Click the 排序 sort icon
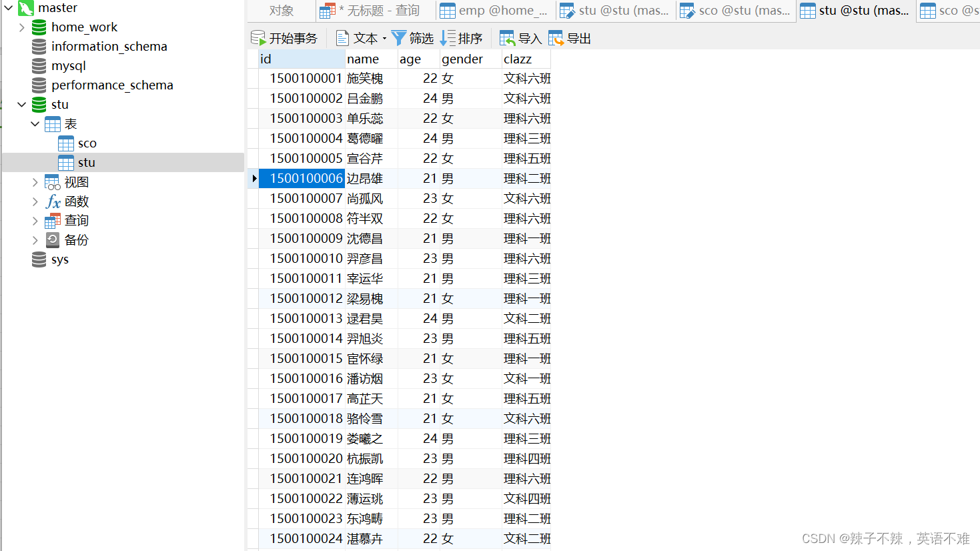This screenshot has height=551, width=980. pyautogui.click(x=448, y=39)
